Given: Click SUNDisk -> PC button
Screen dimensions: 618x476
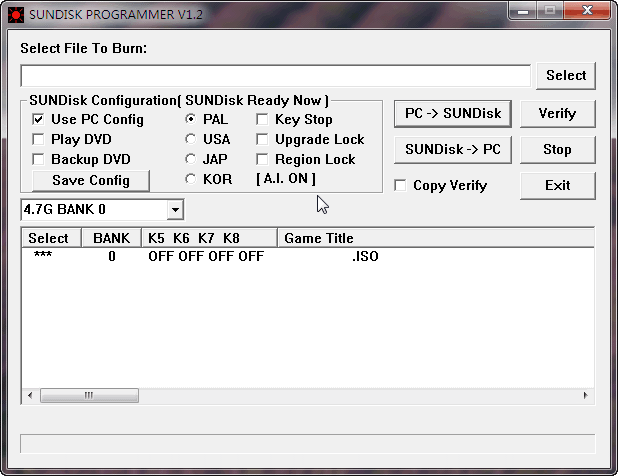Looking at the screenshot, I should click(453, 149).
